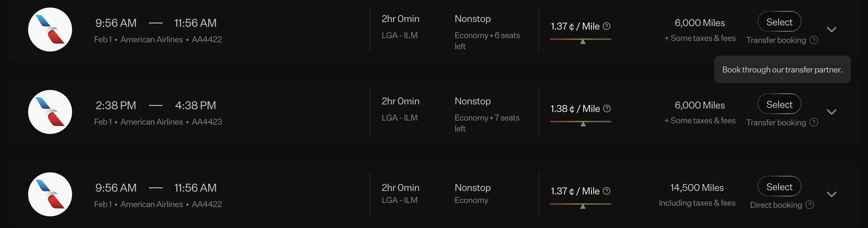Click Transfer booking label on AA4423 row
This screenshot has height=228, width=868.
(x=776, y=123)
